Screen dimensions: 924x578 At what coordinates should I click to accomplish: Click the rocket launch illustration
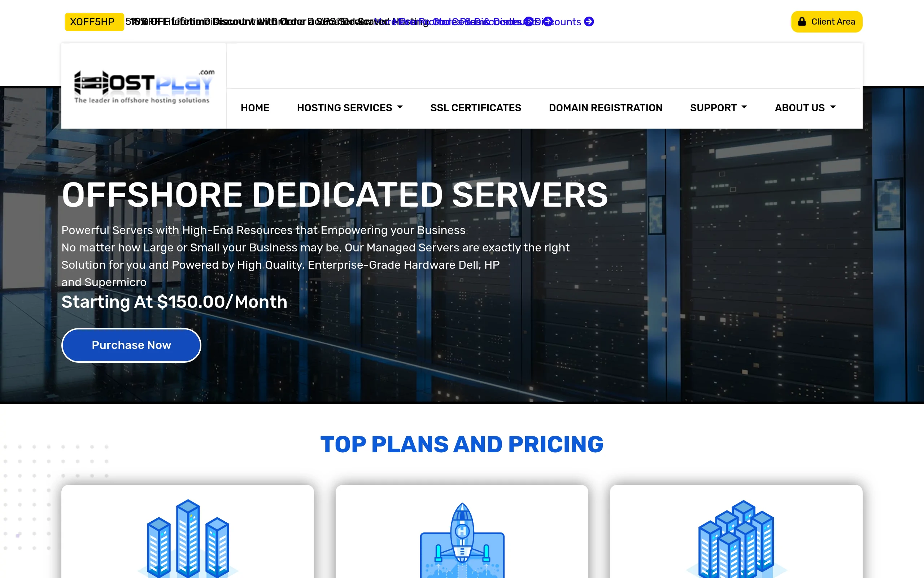click(462, 540)
